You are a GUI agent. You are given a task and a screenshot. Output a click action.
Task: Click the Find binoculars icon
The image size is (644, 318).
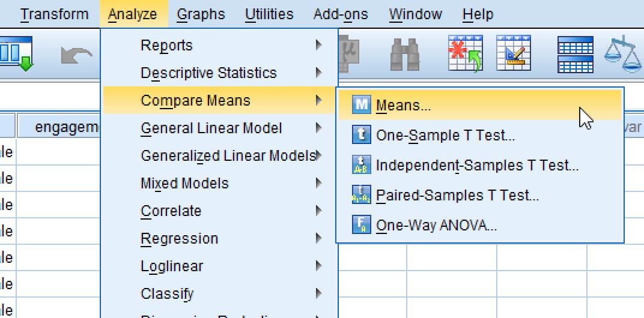[x=404, y=55]
